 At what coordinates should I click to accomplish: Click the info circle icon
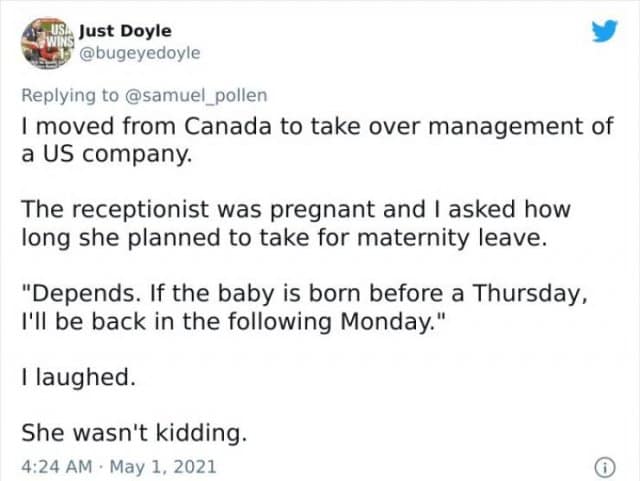point(603,466)
